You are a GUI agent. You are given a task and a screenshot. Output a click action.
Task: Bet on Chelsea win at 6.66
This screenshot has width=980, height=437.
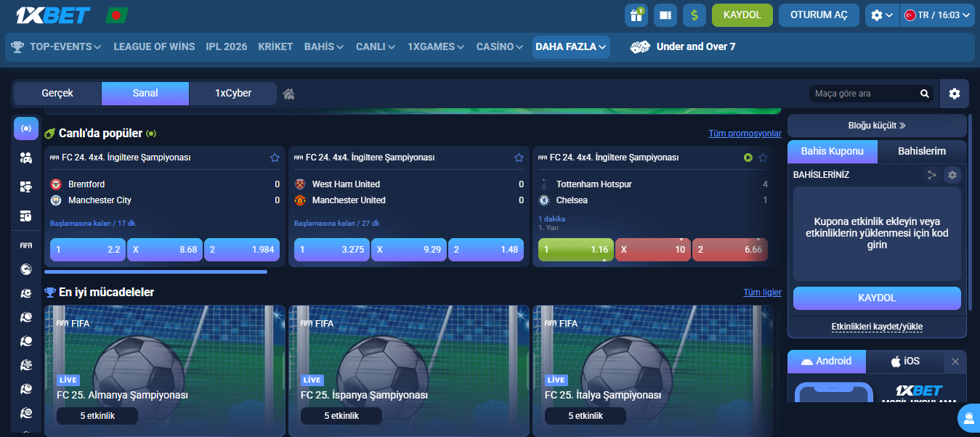[730, 250]
